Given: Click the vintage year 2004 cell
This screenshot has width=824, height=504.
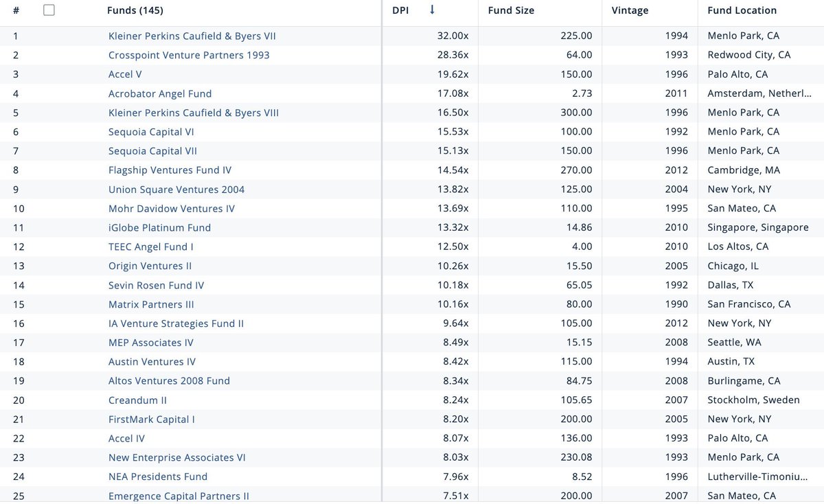Looking at the screenshot, I should click(676, 190).
